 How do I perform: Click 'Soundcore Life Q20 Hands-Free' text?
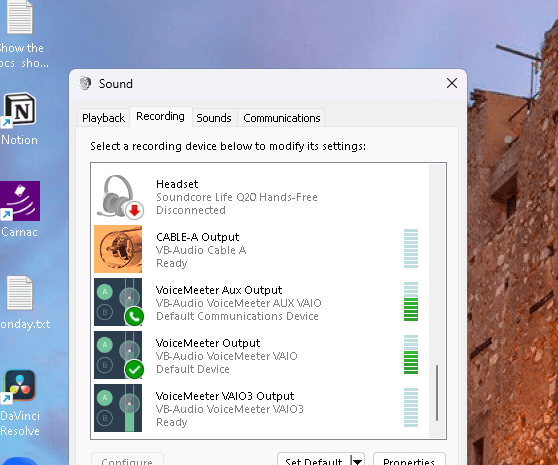[237, 197]
